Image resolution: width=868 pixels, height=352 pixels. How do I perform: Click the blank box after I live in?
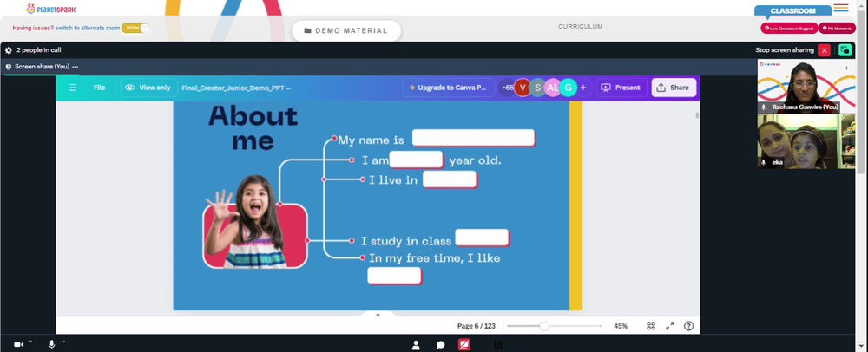click(450, 179)
